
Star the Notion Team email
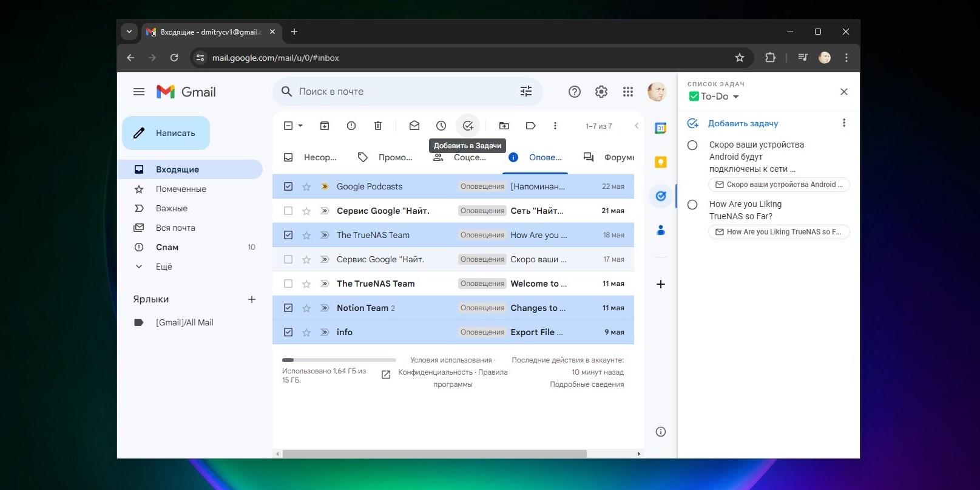[x=306, y=308]
